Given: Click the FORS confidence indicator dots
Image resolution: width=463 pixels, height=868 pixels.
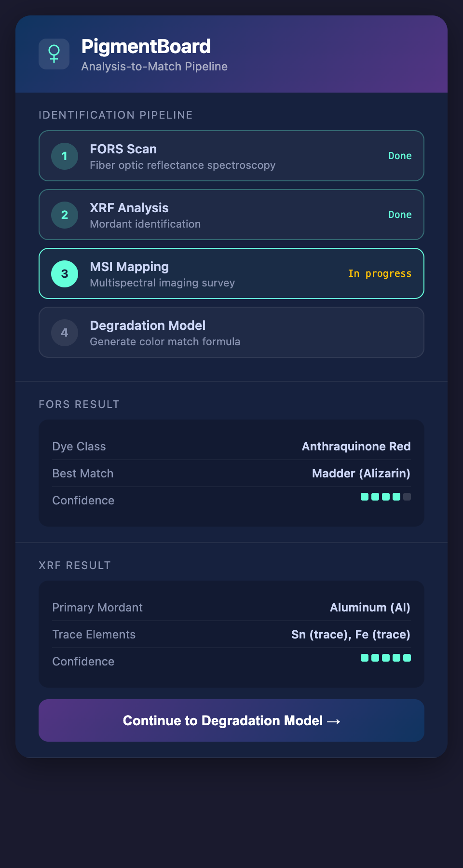Looking at the screenshot, I should click(385, 497).
